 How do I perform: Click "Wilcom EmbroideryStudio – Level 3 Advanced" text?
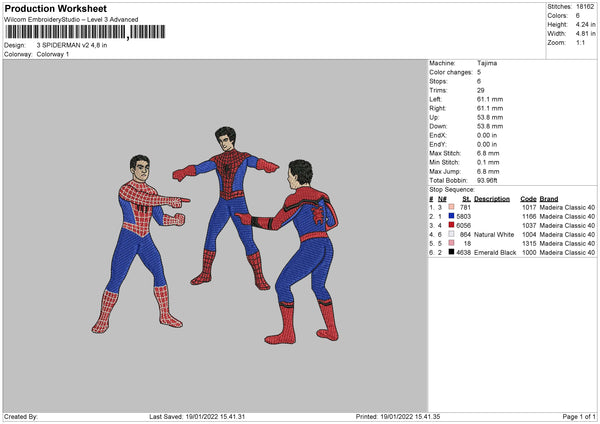click(x=71, y=20)
